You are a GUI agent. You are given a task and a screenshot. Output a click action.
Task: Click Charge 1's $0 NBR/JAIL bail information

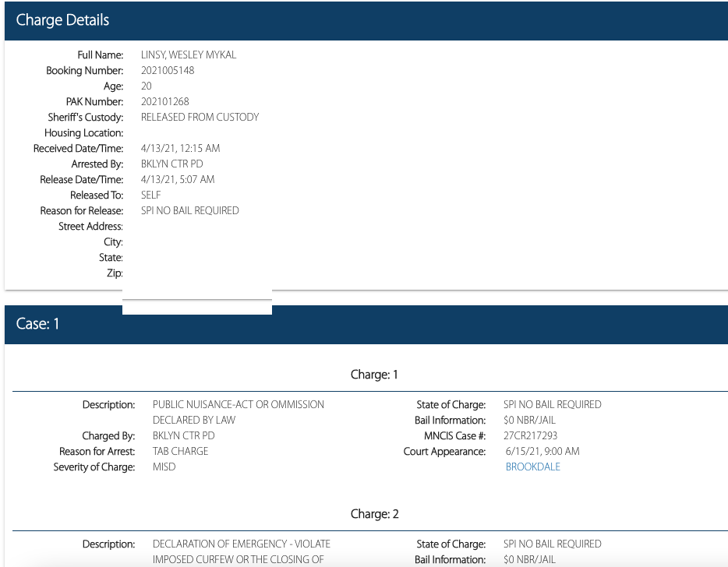coord(529,421)
